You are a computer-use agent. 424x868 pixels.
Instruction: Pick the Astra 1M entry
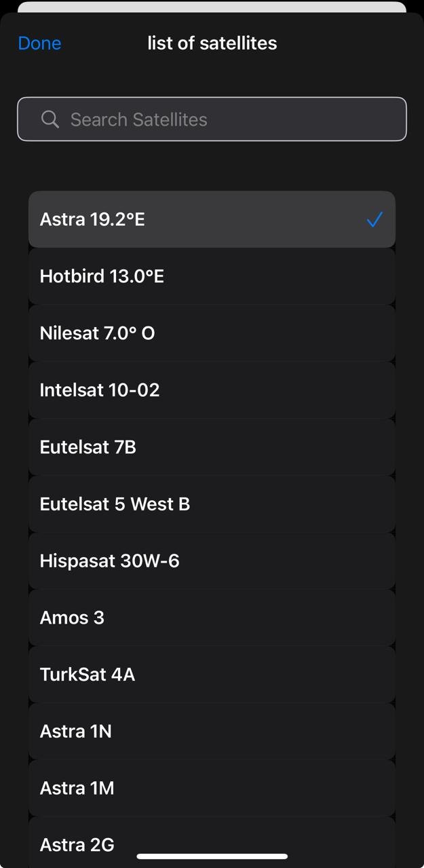(x=77, y=789)
